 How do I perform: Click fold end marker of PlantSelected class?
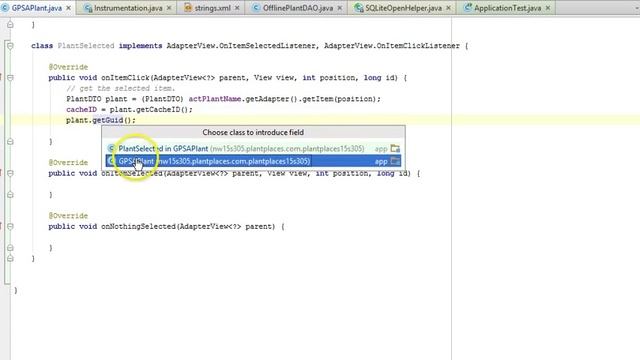coord(10,258)
